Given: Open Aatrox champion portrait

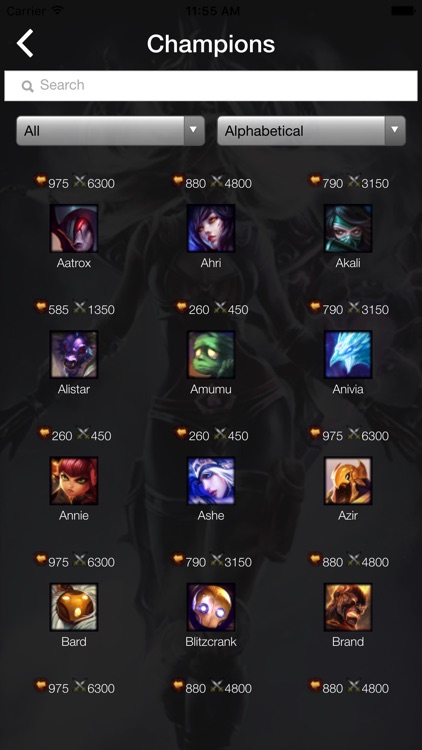Looking at the screenshot, I should 74,229.
